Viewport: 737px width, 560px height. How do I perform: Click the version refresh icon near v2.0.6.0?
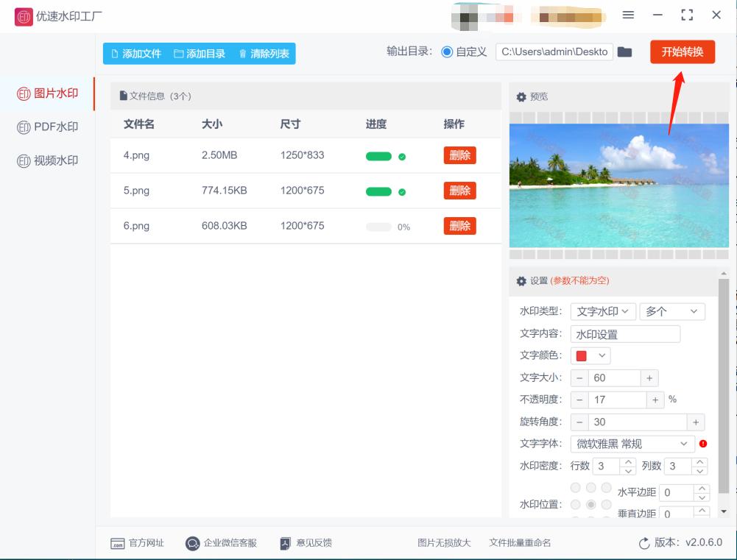[x=646, y=542]
